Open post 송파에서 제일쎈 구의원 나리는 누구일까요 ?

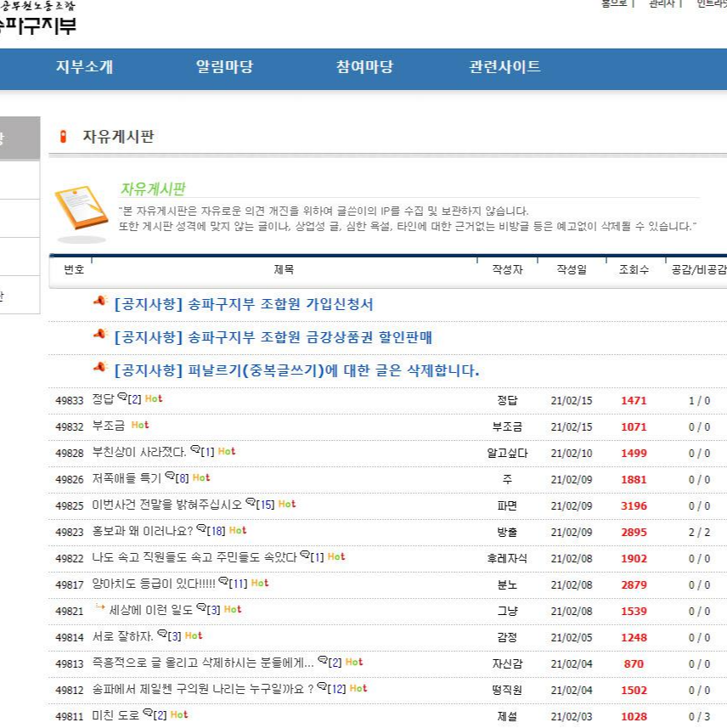click(x=203, y=690)
